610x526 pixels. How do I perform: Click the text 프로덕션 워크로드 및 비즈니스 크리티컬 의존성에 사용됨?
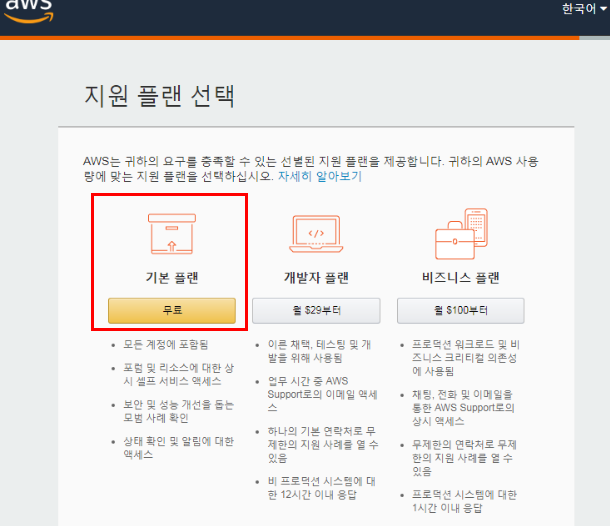466,358
